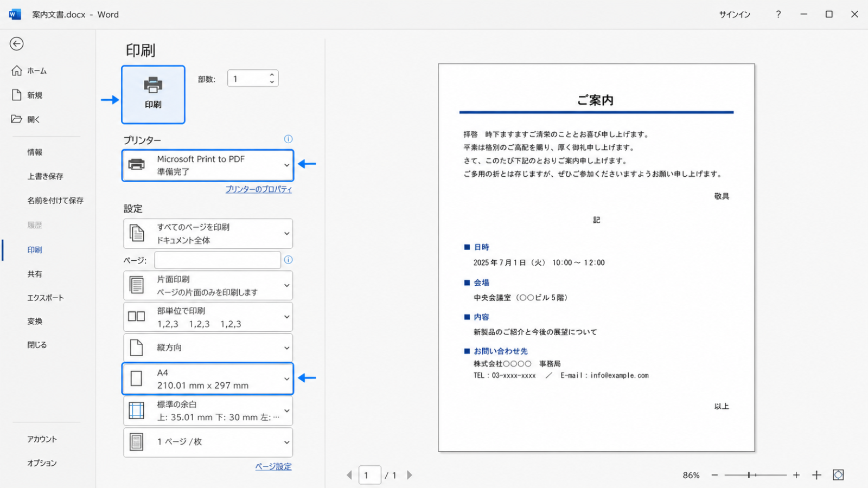Screen dimensions: 868x488
Task: Click the ページ range input field
Action: tap(217, 260)
